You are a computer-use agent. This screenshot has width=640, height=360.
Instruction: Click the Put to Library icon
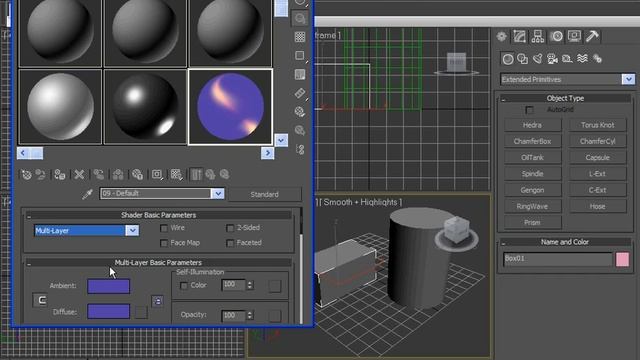[138, 175]
